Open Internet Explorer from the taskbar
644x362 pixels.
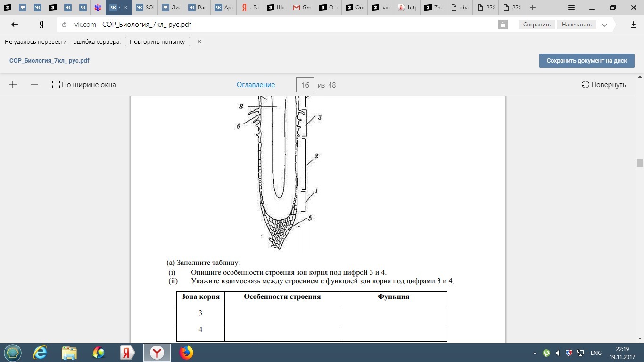tap(41, 353)
